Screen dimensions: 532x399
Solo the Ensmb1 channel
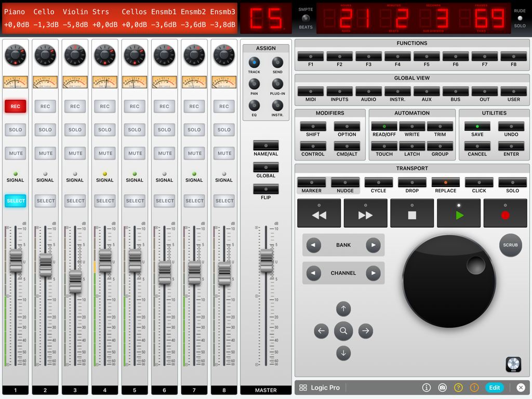click(164, 130)
